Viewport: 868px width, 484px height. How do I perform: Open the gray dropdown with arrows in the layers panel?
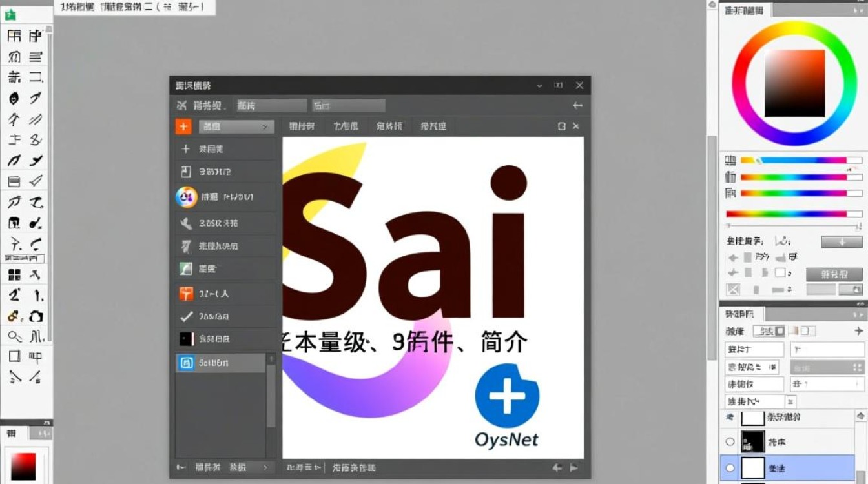coord(827,367)
